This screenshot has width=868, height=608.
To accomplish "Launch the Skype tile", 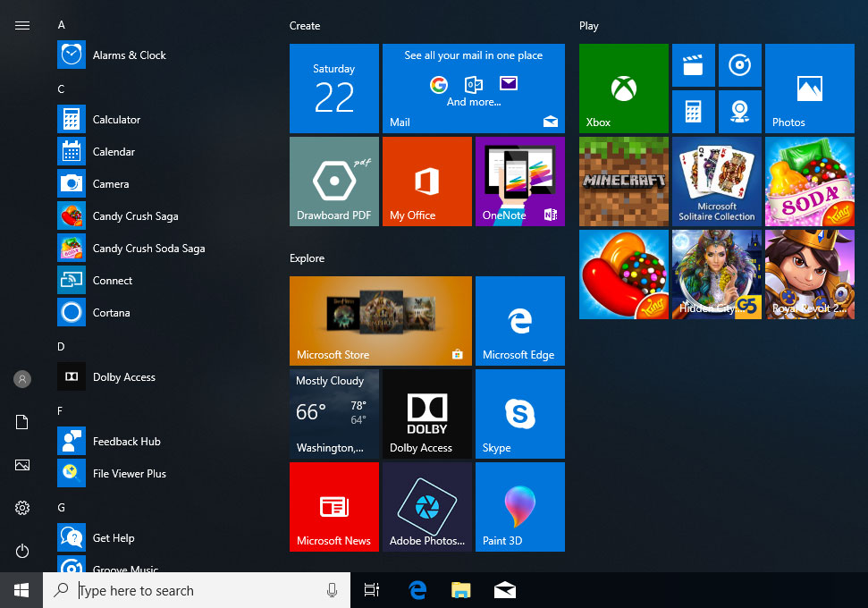I will (520, 414).
